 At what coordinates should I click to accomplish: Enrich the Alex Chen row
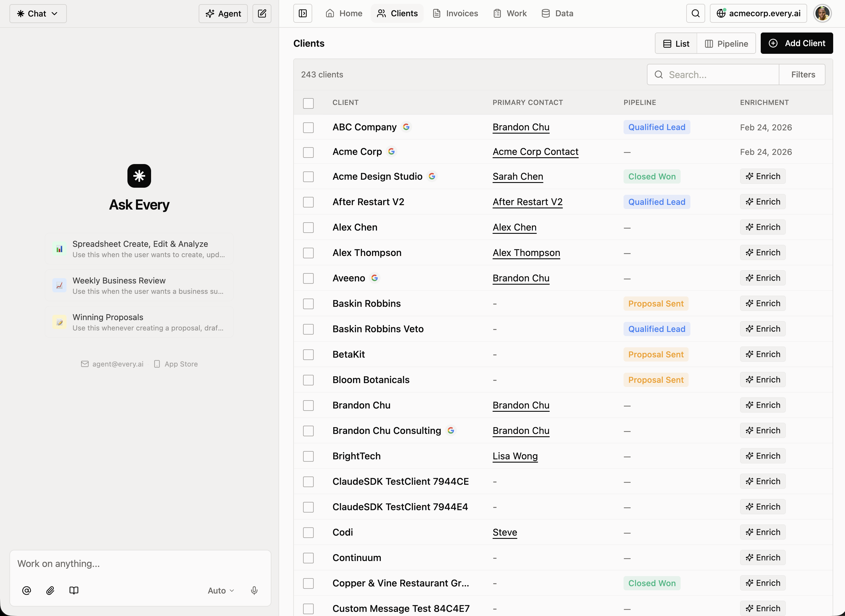coord(763,227)
